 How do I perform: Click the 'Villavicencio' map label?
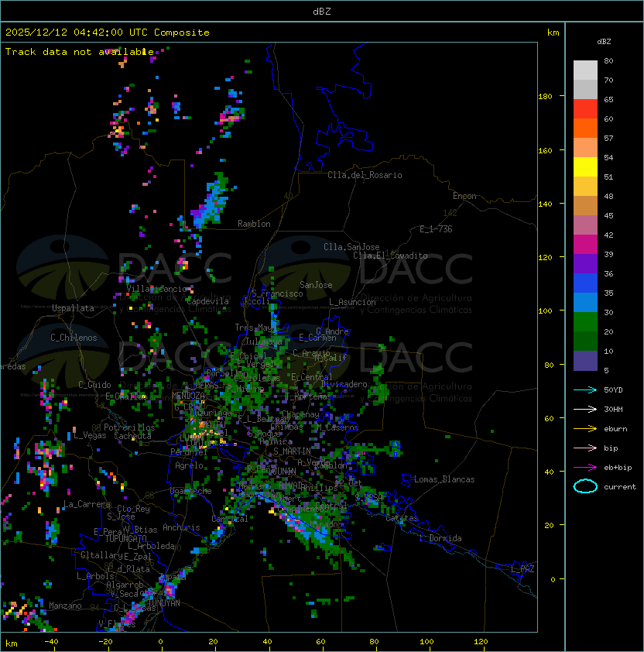tap(156, 289)
